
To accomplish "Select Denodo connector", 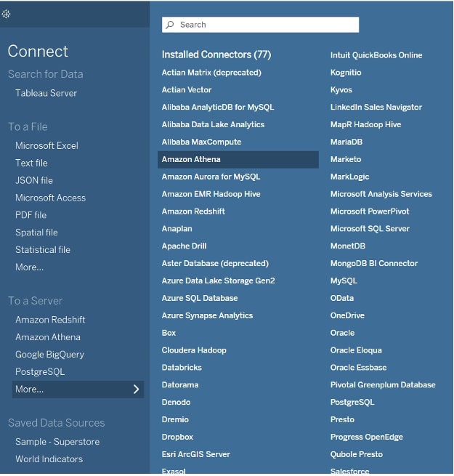I will point(177,402).
